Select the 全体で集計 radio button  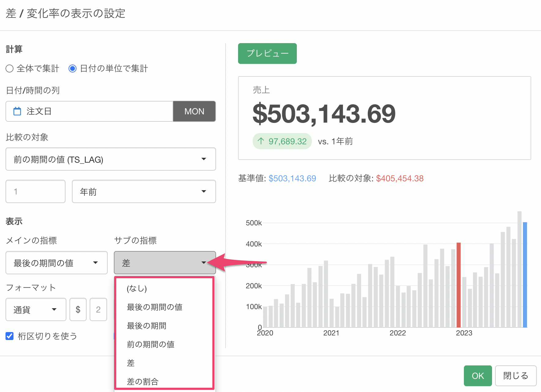coord(10,68)
